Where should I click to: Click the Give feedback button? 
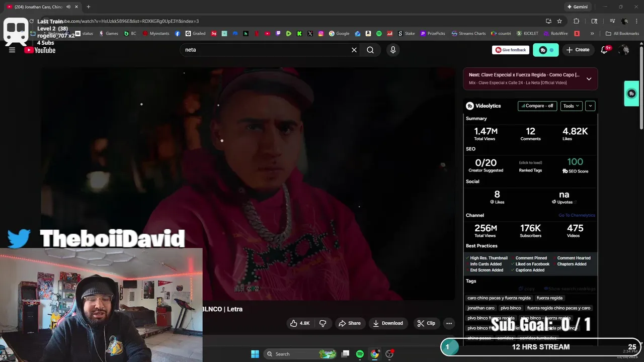[511, 50]
